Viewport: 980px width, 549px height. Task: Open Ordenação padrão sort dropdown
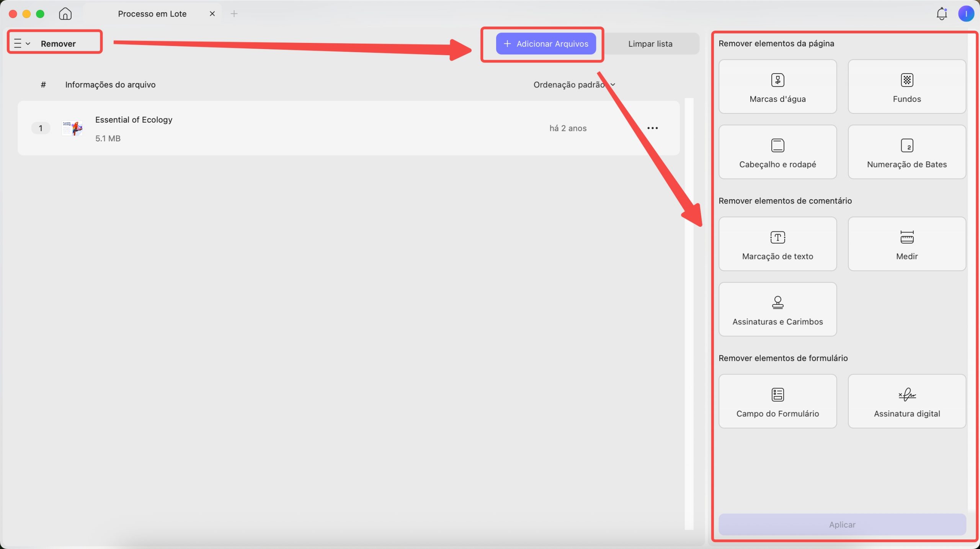pos(574,85)
